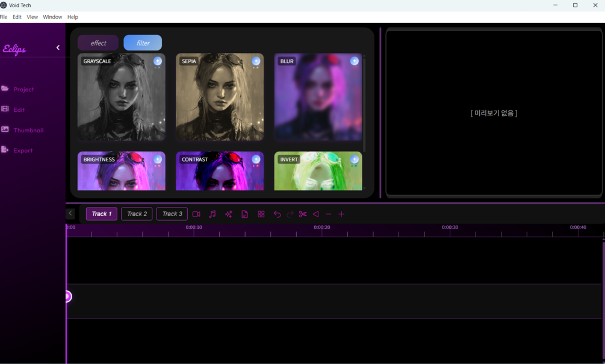
Task: Click the four-squares grid icon
Action: click(261, 214)
